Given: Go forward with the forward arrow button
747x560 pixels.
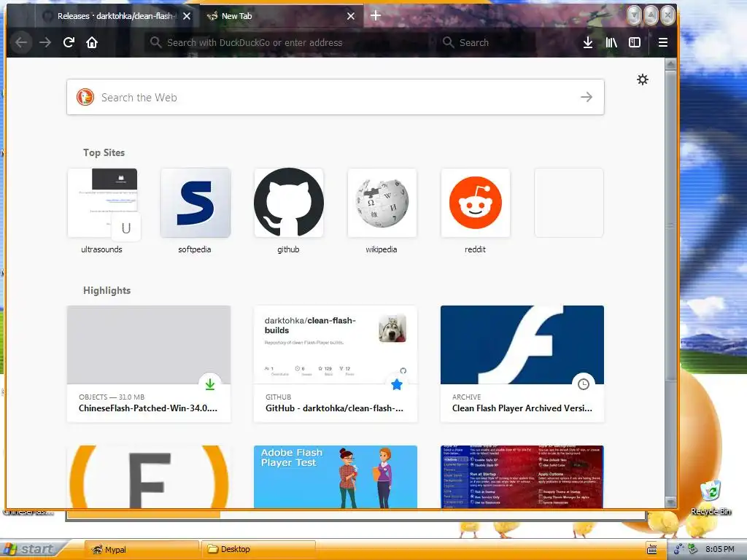Looking at the screenshot, I should tap(45, 42).
